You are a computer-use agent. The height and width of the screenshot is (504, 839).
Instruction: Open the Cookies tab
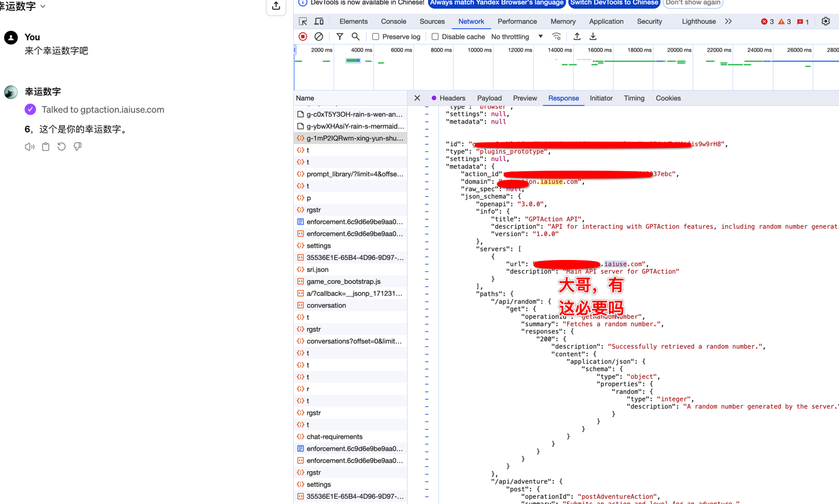tap(668, 98)
